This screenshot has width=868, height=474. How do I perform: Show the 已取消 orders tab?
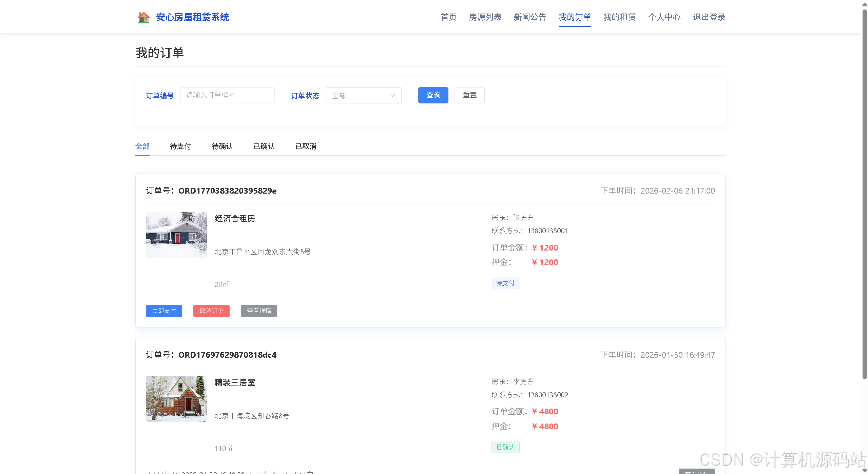[x=306, y=146]
